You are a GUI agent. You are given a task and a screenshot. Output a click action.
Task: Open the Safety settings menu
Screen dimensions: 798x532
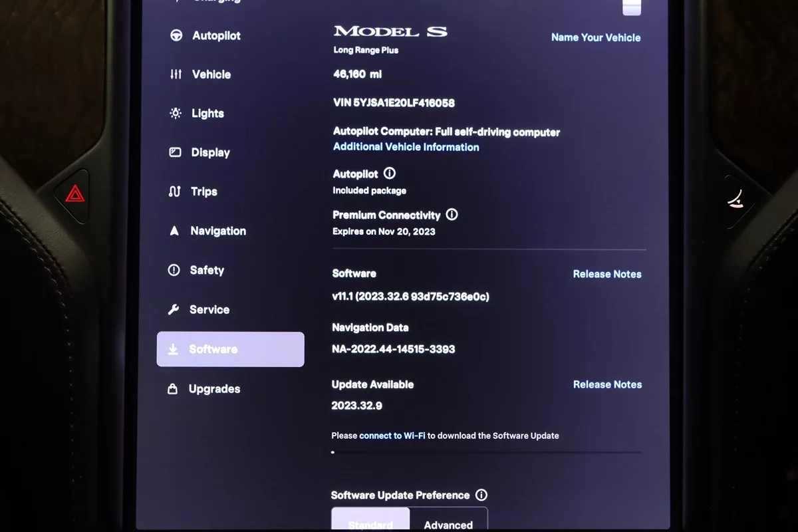(206, 270)
